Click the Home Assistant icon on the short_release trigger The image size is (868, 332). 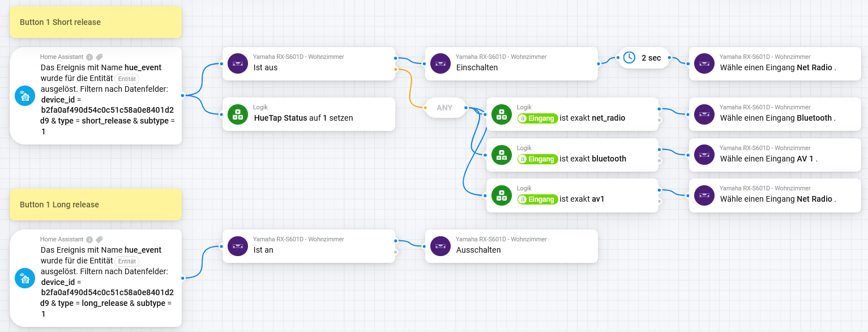[25, 96]
